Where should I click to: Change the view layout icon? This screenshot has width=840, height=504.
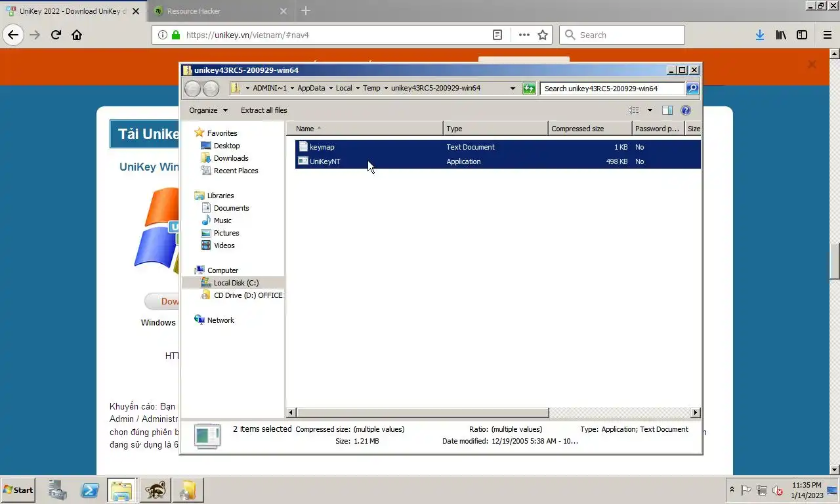click(x=634, y=110)
